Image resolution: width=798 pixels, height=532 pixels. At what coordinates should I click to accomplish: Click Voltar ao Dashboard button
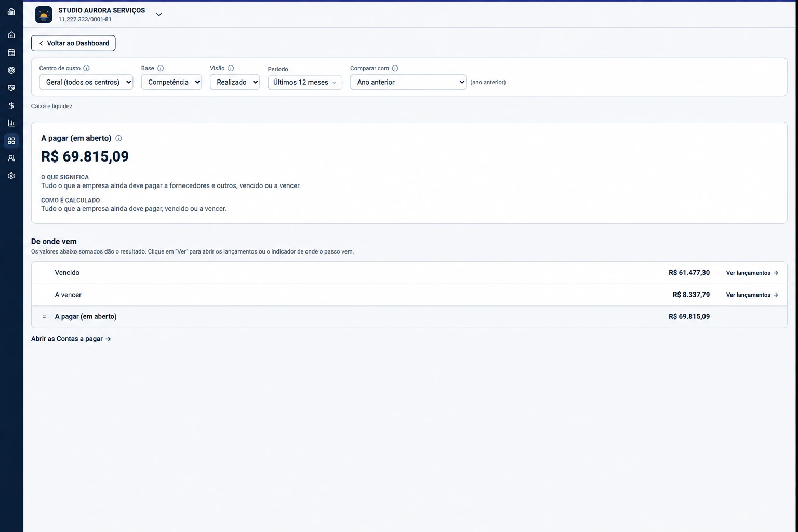click(x=73, y=43)
